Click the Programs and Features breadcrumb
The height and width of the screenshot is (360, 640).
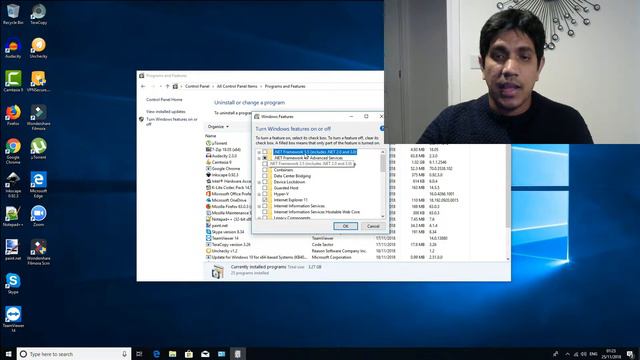point(285,87)
